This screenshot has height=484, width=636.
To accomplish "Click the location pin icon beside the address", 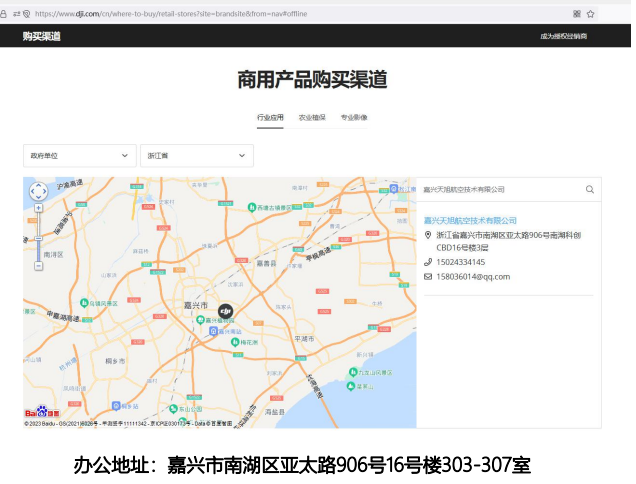I will click(428, 235).
